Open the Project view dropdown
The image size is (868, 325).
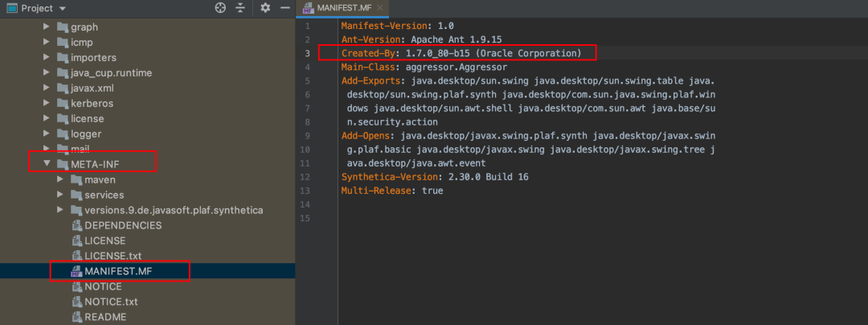click(62, 9)
